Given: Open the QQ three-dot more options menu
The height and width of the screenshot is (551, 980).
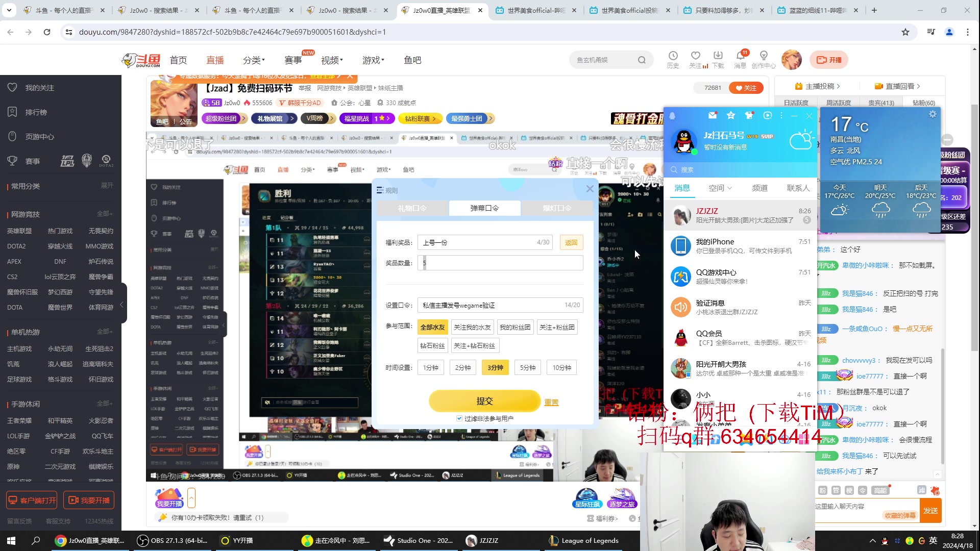Looking at the screenshot, I should point(781,115).
